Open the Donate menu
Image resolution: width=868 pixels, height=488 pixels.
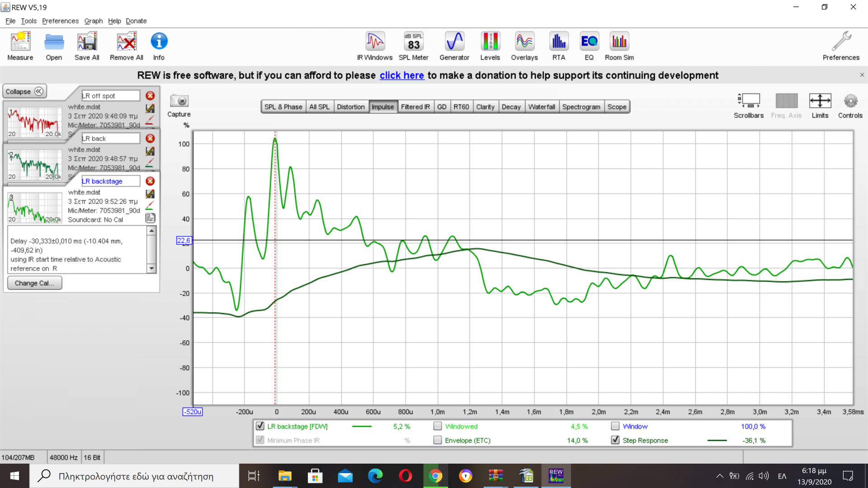pyautogui.click(x=136, y=21)
